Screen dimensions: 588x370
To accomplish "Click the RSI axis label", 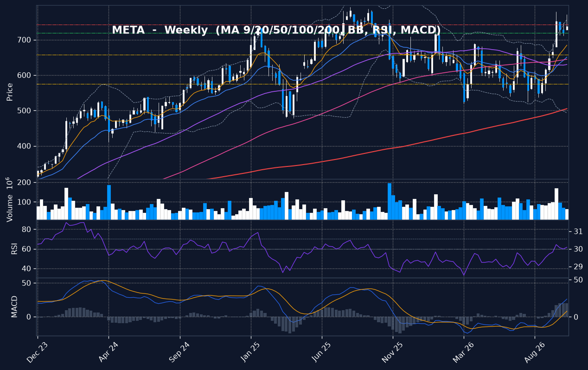I will click(x=14, y=249).
